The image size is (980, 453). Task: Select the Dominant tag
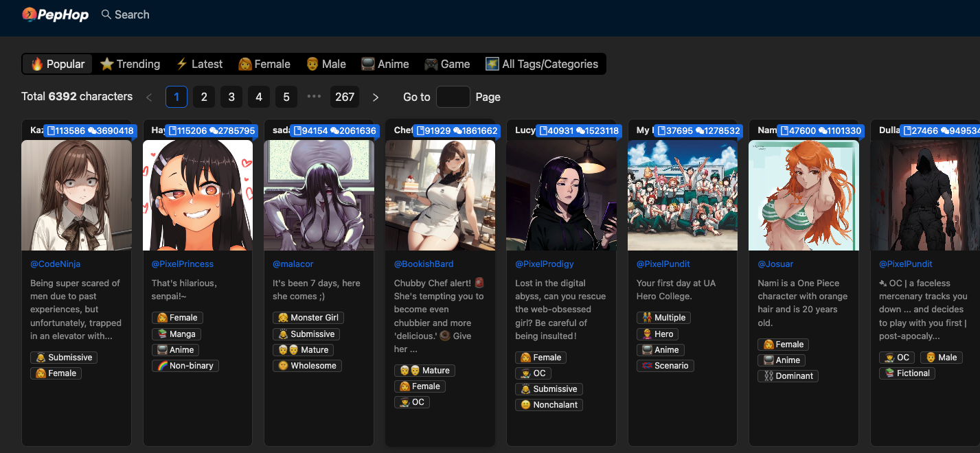click(x=788, y=376)
